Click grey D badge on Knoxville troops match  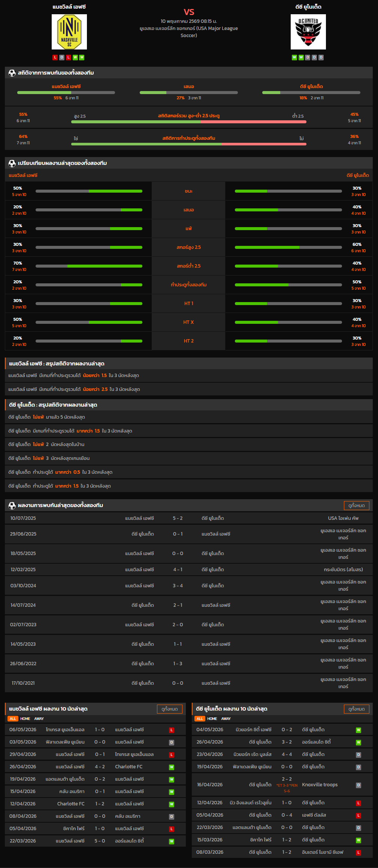tap(359, 785)
